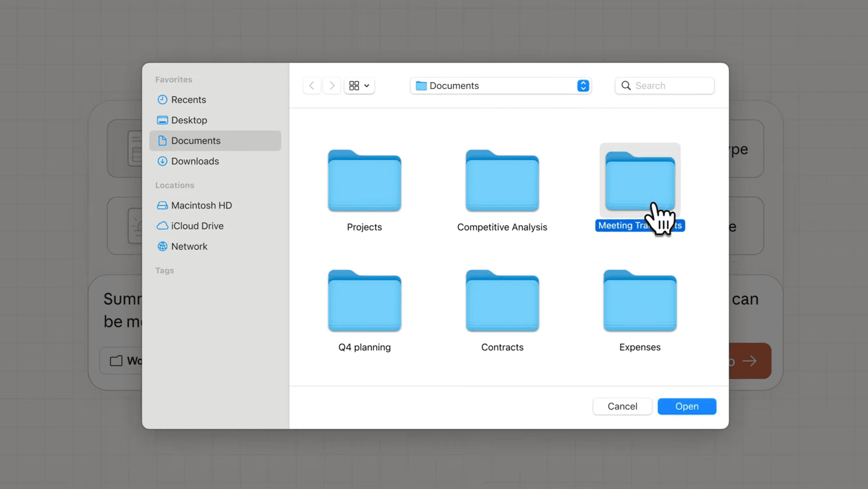Select the Contracts folder icon
Screen dimensions: 868x489
(502, 301)
